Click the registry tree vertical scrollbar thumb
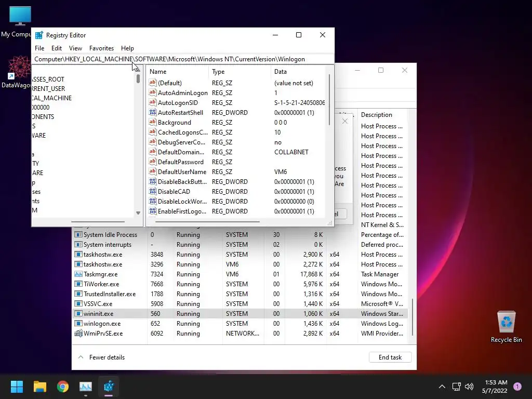The image size is (532, 399). click(138, 78)
